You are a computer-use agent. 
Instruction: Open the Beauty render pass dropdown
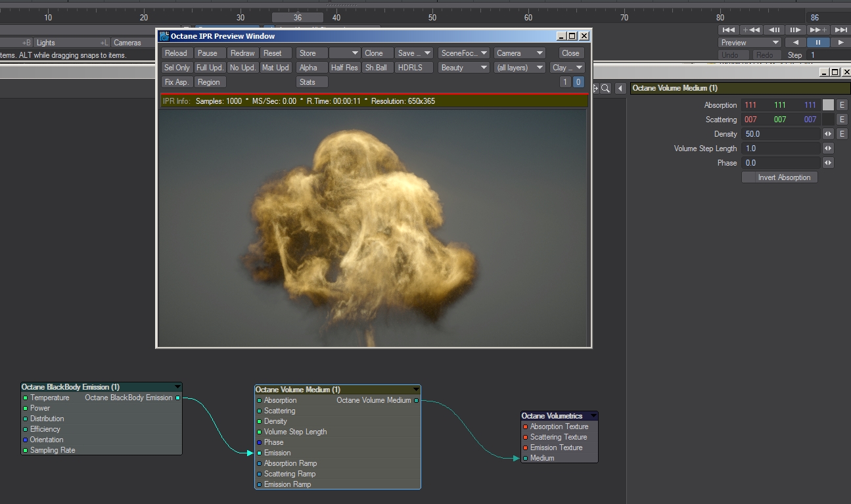point(464,68)
